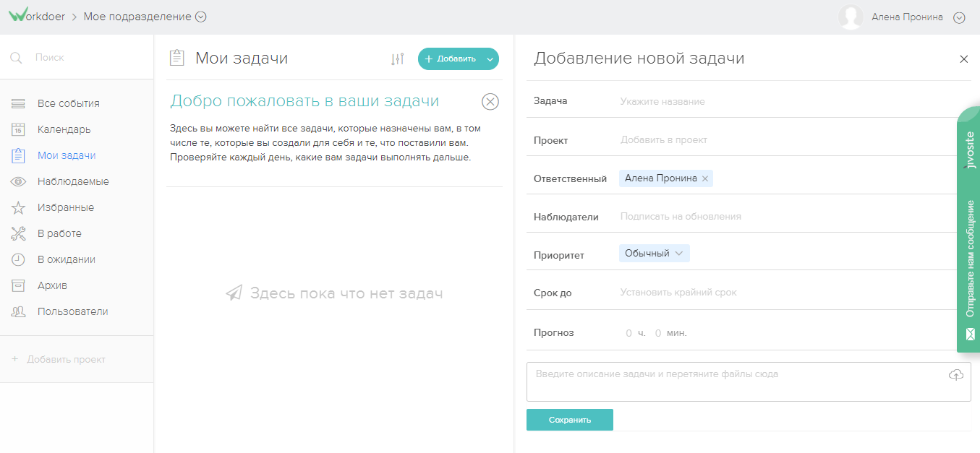Click the Пользователи users icon
The height and width of the screenshot is (453, 980).
[18, 311]
